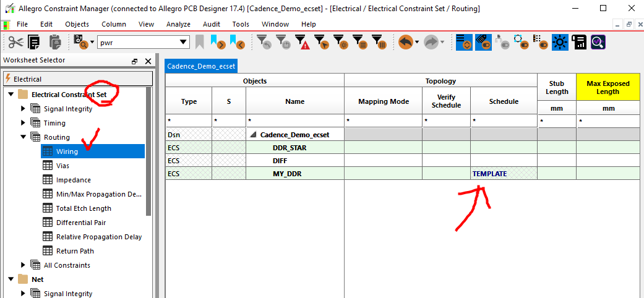This screenshot has width=644, height=298.
Task: Click the Cut scissors icon
Action: pyautogui.click(x=15, y=42)
